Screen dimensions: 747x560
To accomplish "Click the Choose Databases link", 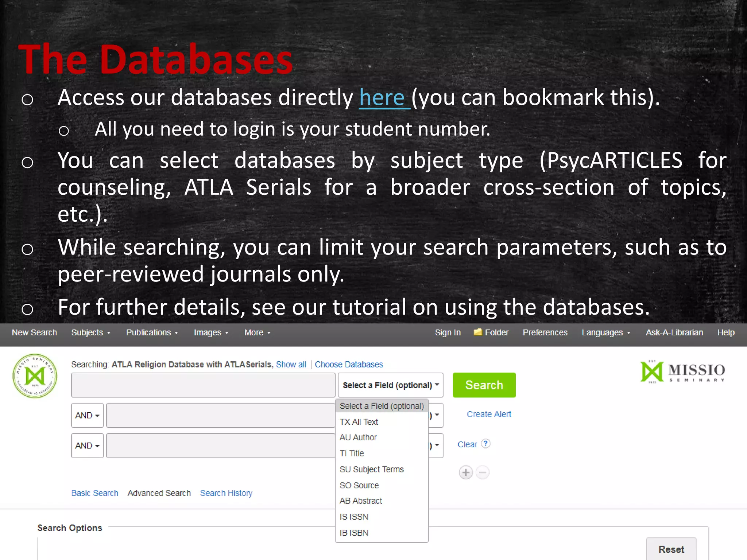I will (349, 364).
